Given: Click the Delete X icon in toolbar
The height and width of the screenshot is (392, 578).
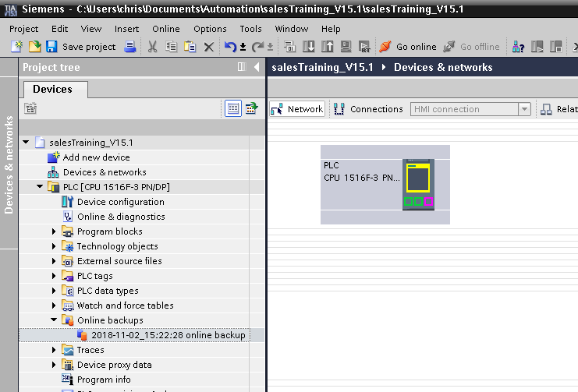Looking at the screenshot, I should 208,47.
